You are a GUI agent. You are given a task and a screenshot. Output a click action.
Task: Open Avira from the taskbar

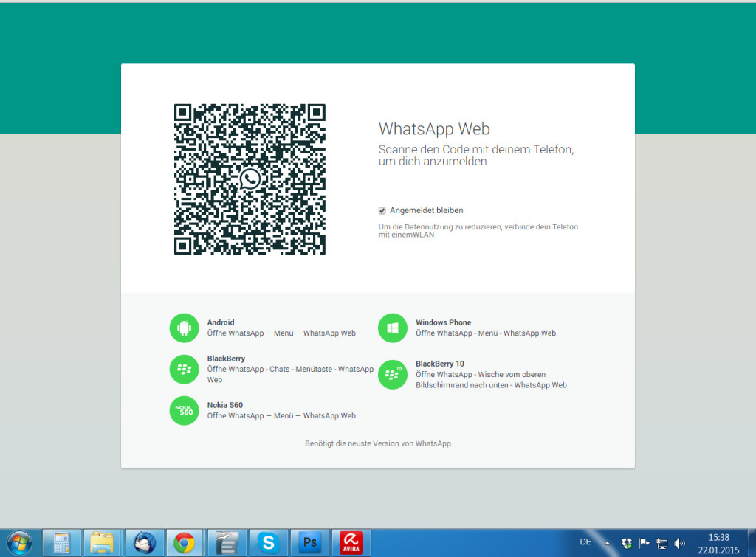click(x=351, y=542)
